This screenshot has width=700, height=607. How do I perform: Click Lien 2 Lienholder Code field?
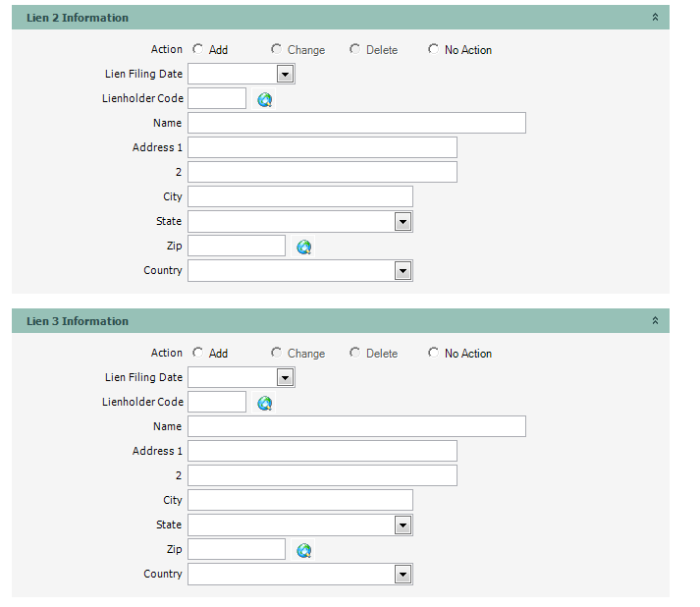pos(217,98)
